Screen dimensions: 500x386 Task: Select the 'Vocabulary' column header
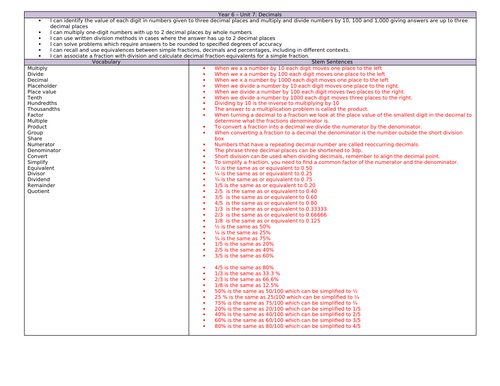[x=106, y=62]
